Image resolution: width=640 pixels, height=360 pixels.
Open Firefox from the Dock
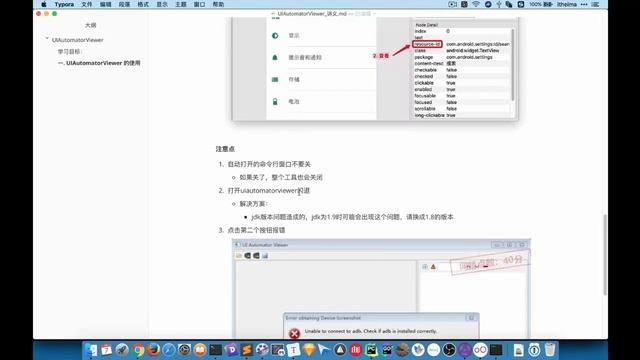[153, 350]
